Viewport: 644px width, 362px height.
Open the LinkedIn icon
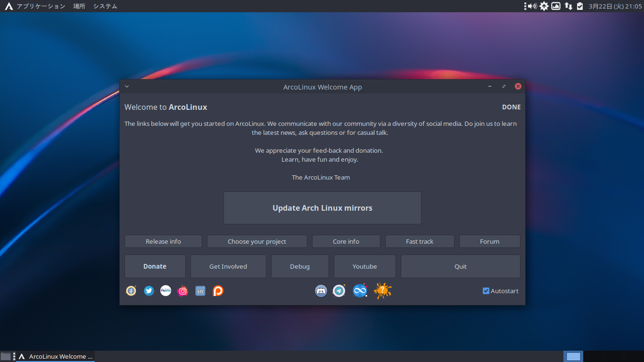click(200, 291)
